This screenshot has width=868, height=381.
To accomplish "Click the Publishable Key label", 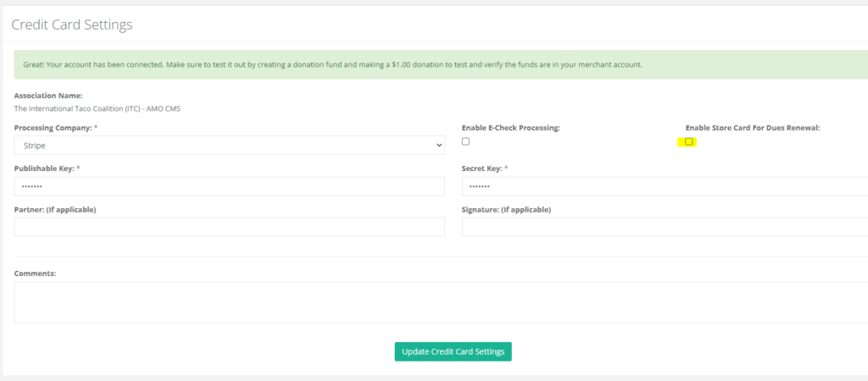I will point(47,168).
